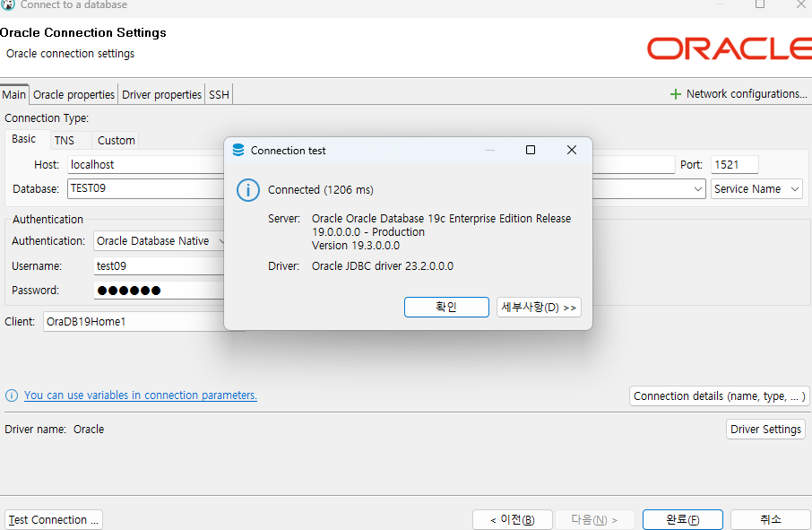Follow the variables in connection parameters link

pyautogui.click(x=141, y=395)
